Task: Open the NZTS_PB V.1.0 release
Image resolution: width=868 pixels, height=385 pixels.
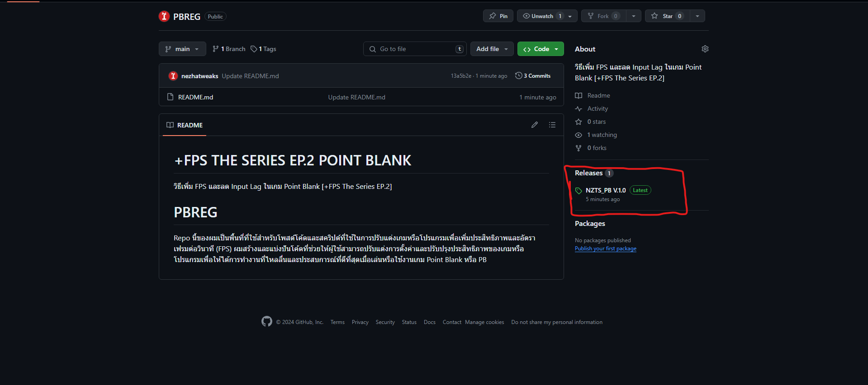Action: coord(606,190)
